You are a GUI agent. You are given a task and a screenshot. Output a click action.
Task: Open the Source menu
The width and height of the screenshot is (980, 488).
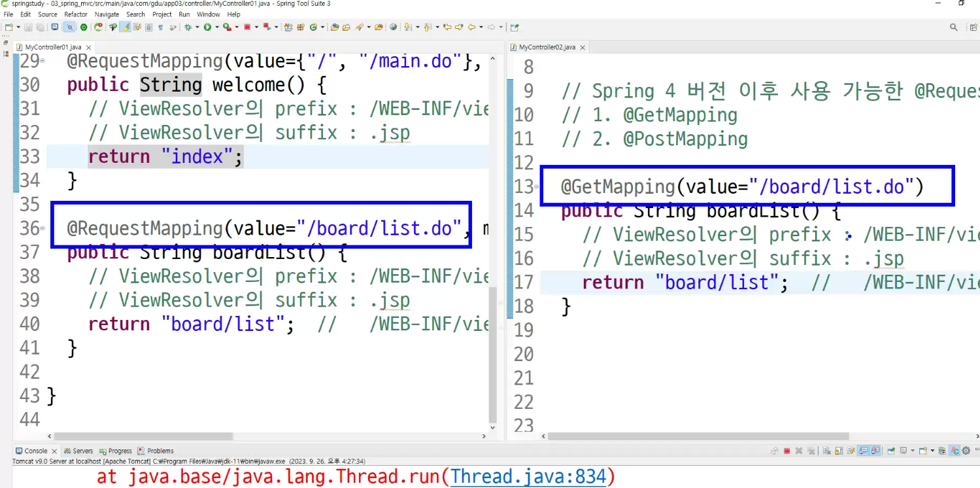(x=48, y=14)
